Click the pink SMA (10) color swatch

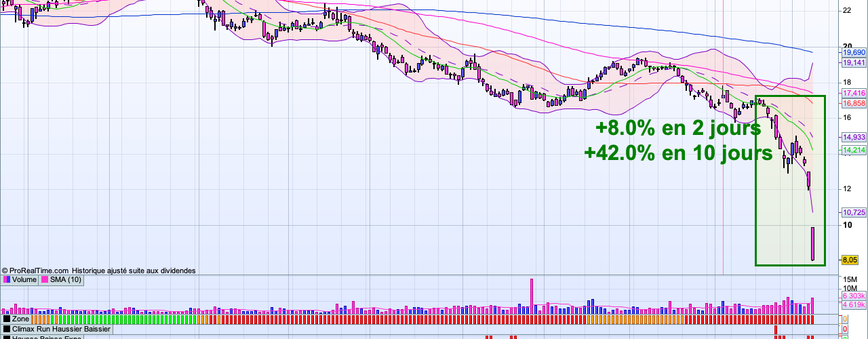tap(45, 279)
